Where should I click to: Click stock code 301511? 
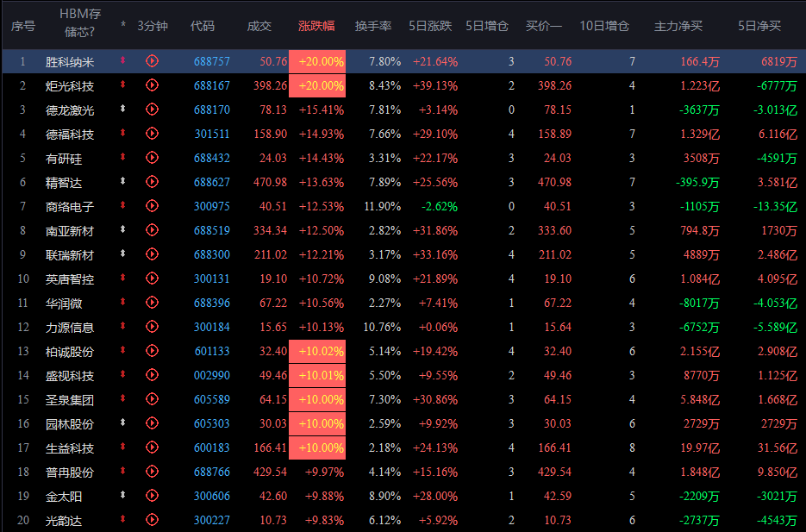(x=212, y=135)
